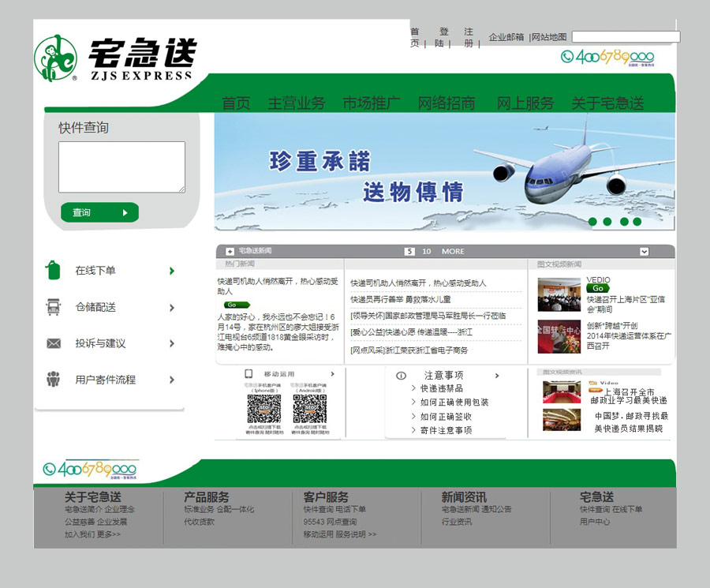Click the phone icon beside 移动运用
710x588 pixels.
coord(248,373)
